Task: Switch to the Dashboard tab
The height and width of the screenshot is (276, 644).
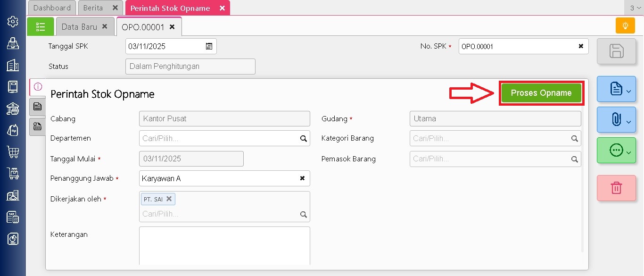Action: tap(52, 8)
